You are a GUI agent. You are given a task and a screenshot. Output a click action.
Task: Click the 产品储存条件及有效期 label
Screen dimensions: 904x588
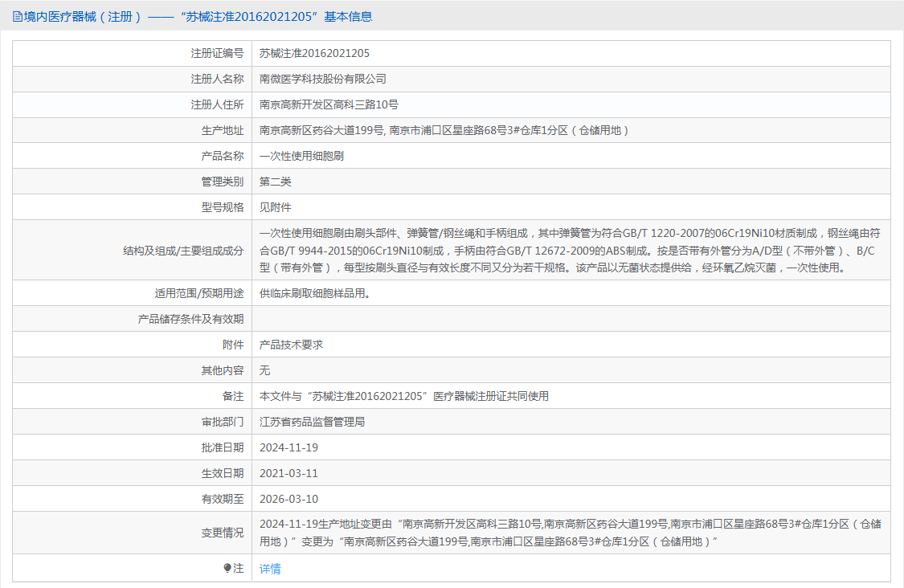(x=190, y=319)
